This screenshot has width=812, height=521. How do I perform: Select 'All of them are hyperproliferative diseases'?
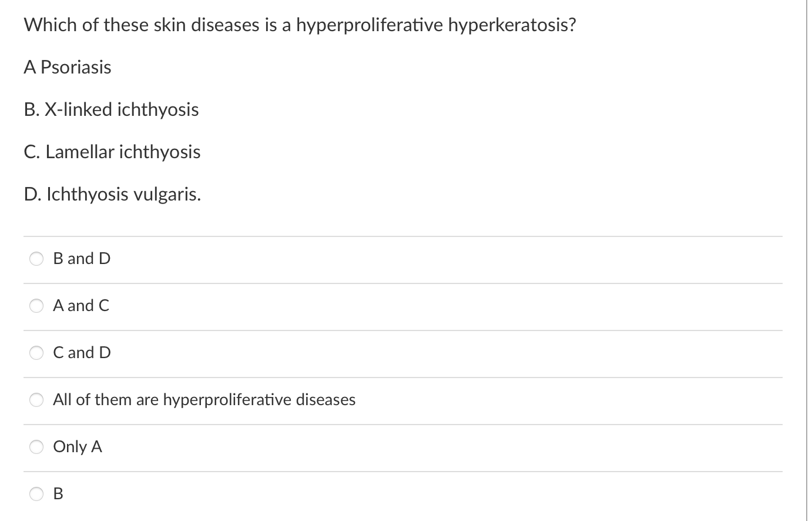36,399
